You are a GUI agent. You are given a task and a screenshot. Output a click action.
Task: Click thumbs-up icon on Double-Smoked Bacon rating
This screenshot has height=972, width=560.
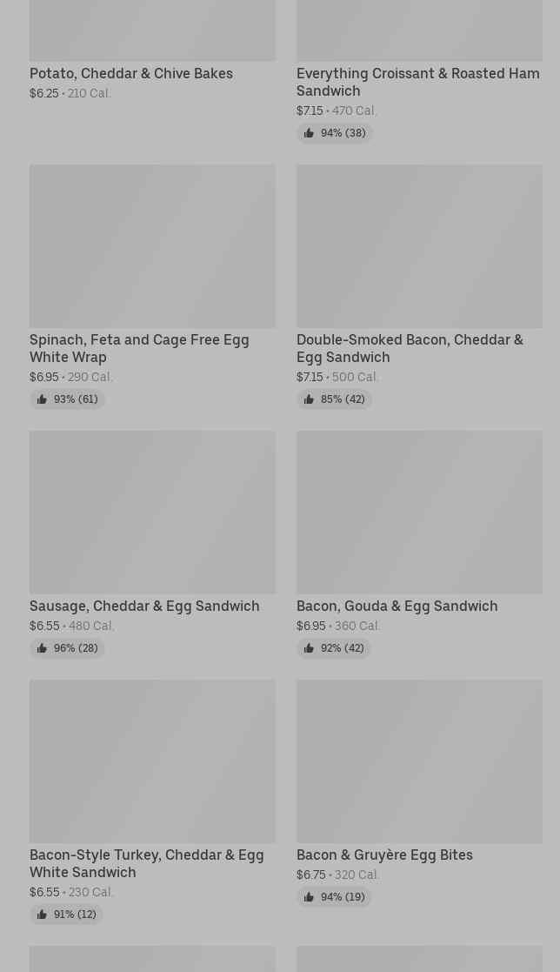pyautogui.click(x=309, y=399)
